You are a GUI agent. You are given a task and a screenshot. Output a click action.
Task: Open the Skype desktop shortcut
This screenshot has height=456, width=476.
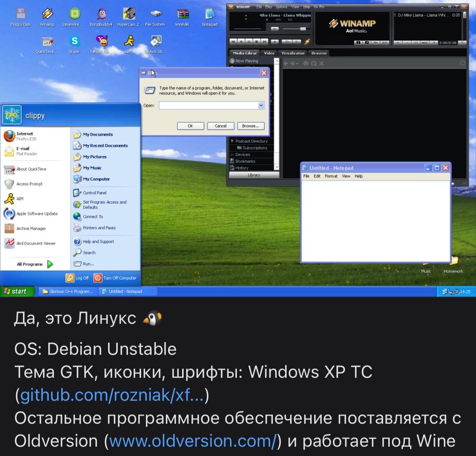(74, 42)
